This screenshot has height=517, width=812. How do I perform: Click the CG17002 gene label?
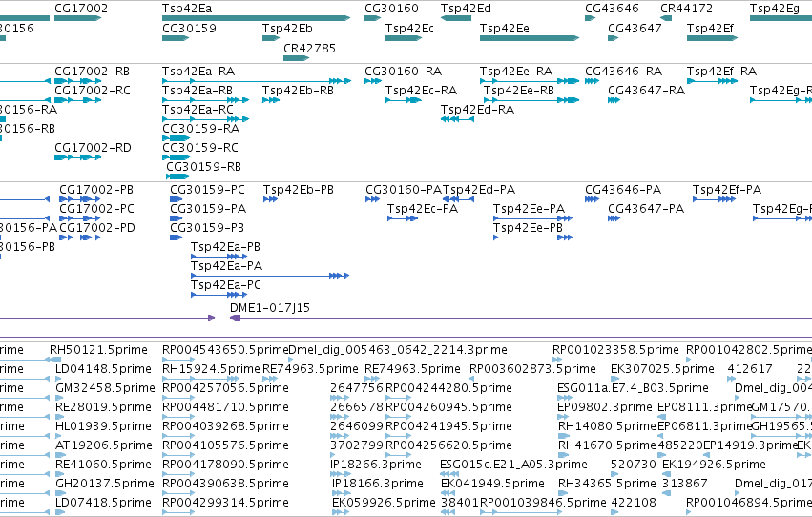81,9
